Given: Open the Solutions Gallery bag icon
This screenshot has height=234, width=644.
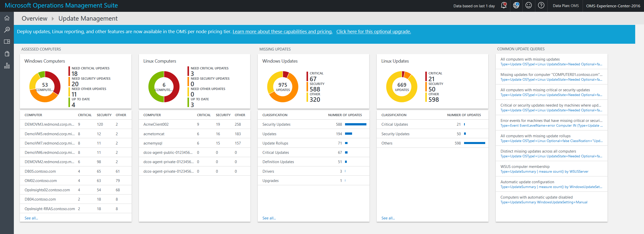Looking at the screenshot, I should tap(7, 54).
